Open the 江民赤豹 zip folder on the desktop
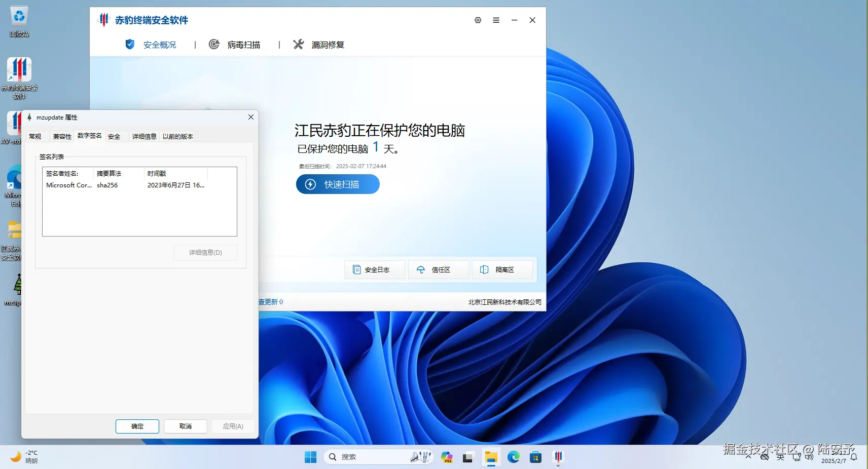Viewport: 868px width, 469px height. [12, 241]
